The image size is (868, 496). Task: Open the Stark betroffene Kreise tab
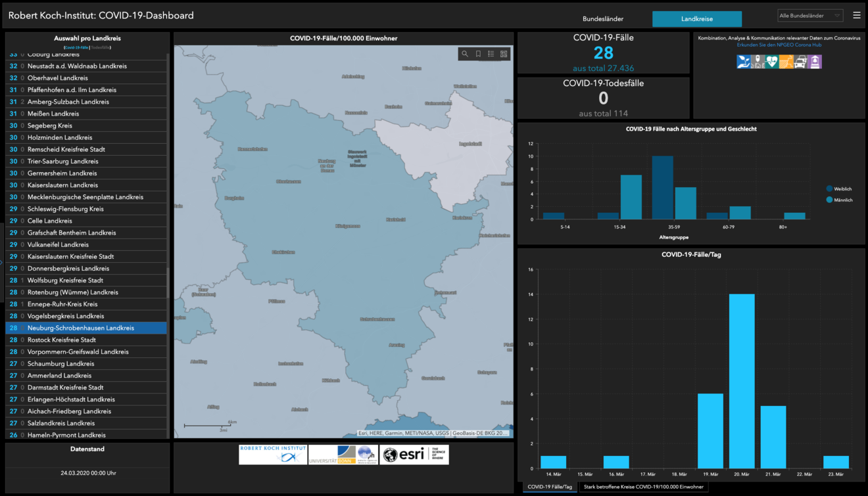click(644, 487)
